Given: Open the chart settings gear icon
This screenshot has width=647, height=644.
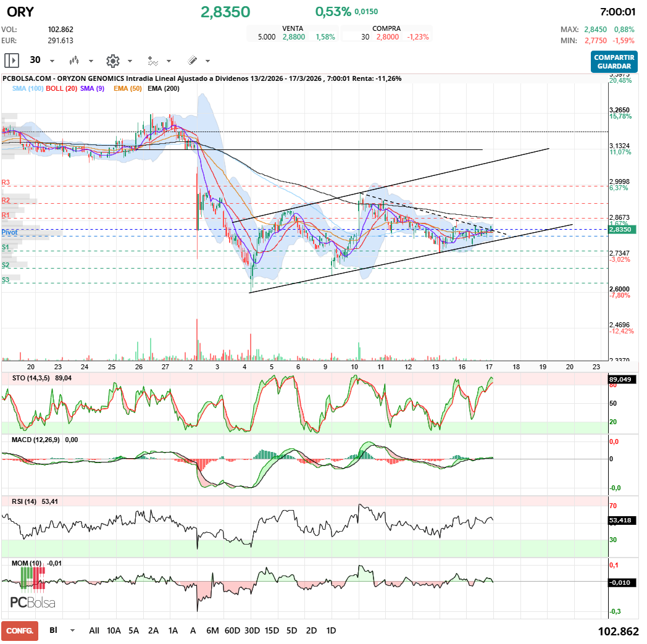Looking at the screenshot, I should pos(113,61).
